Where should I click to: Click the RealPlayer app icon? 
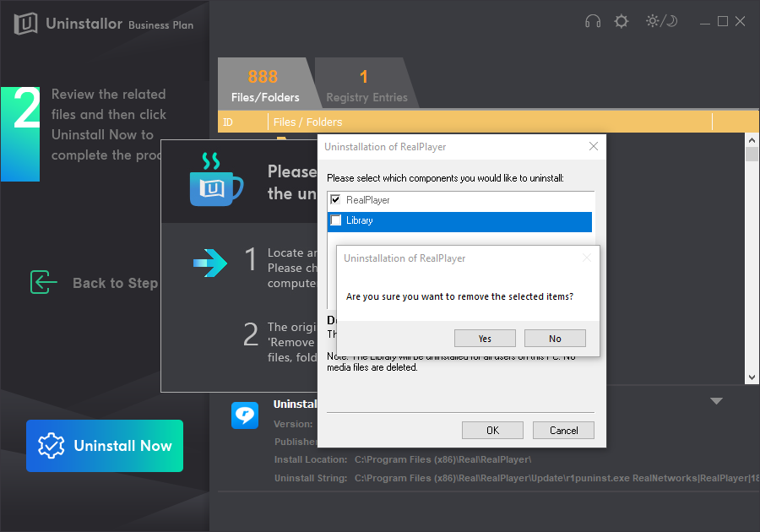pyautogui.click(x=245, y=415)
